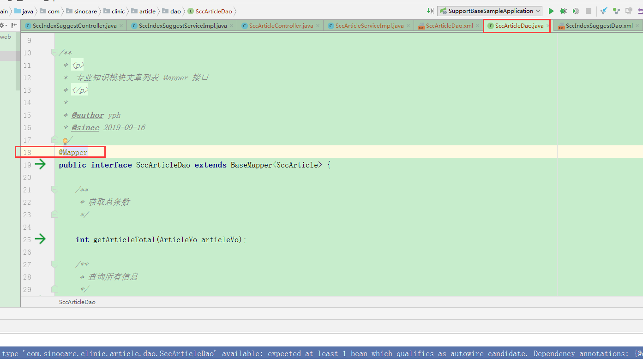Open the SccArticleServiceImpl.java tab
The image size is (643, 364).
point(369,26)
